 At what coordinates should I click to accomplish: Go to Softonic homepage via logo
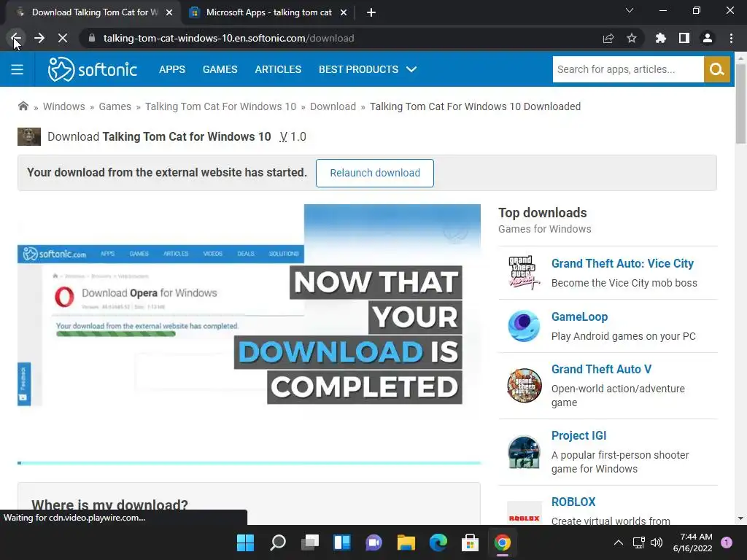click(x=93, y=69)
